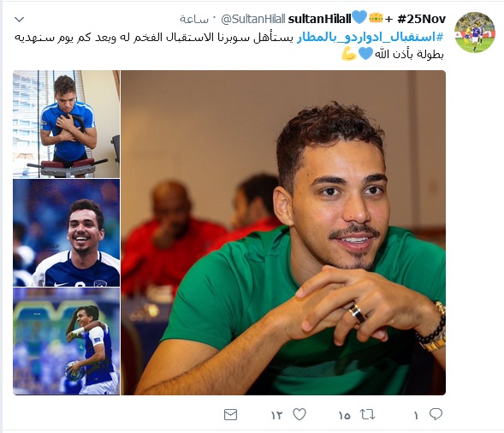Screen dimensions: 504x433
Task: Open the sultanHilall profile avatar
Action: (x=474, y=33)
